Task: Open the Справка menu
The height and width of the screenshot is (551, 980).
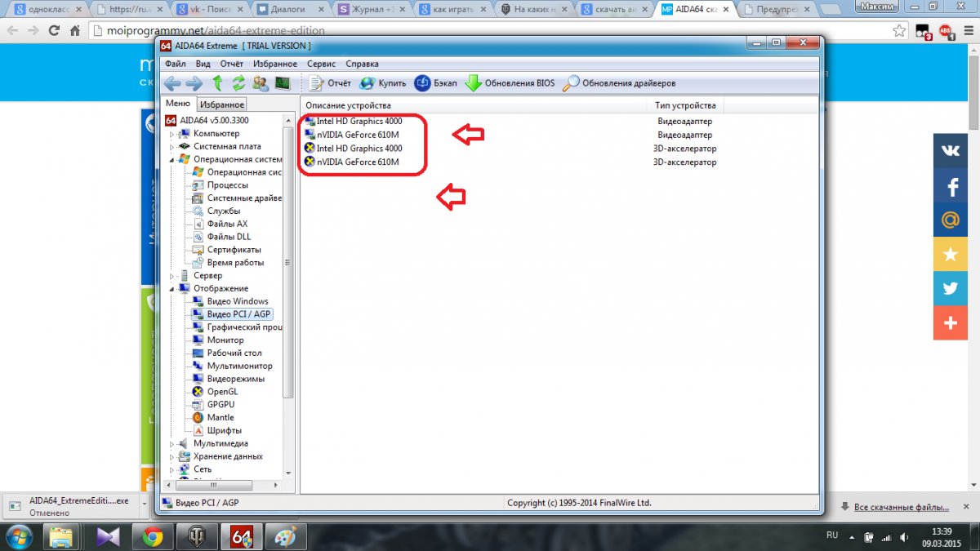Action: (362, 64)
